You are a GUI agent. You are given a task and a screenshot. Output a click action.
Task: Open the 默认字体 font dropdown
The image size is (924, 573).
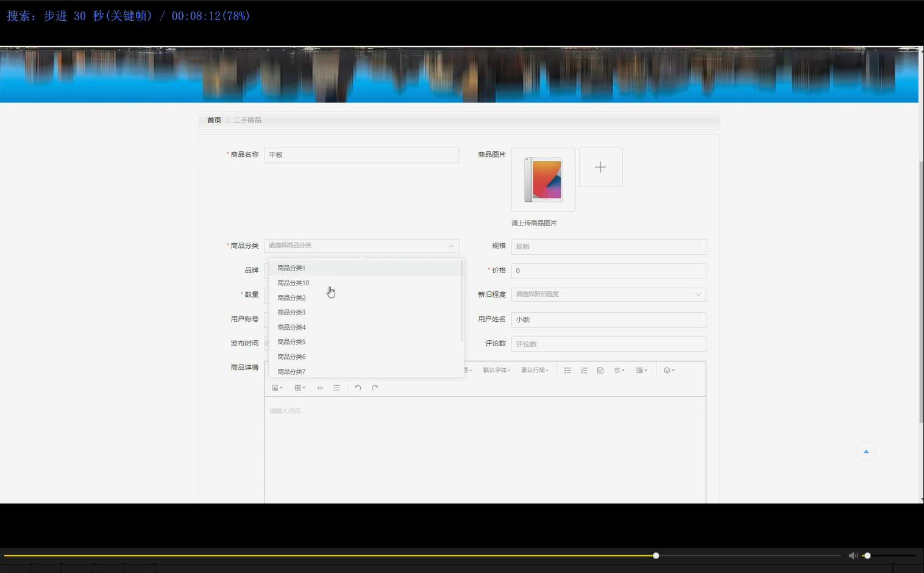click(x=496, y=370)
